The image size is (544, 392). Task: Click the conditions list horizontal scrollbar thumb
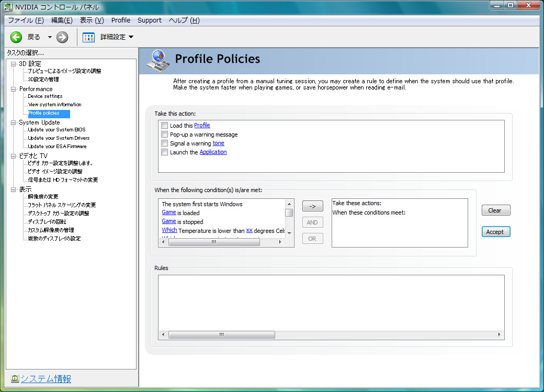tap(214, 242)
